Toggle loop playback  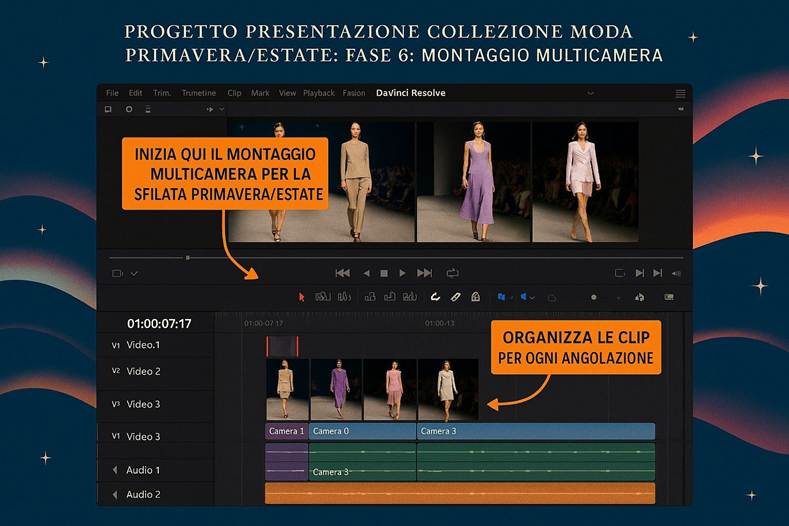[x=452, y=273]
